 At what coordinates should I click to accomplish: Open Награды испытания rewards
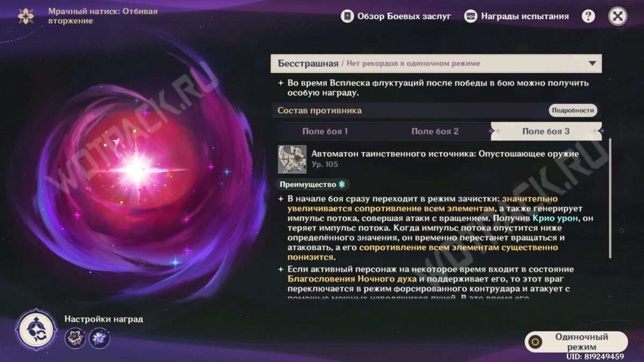pos(517,16)
